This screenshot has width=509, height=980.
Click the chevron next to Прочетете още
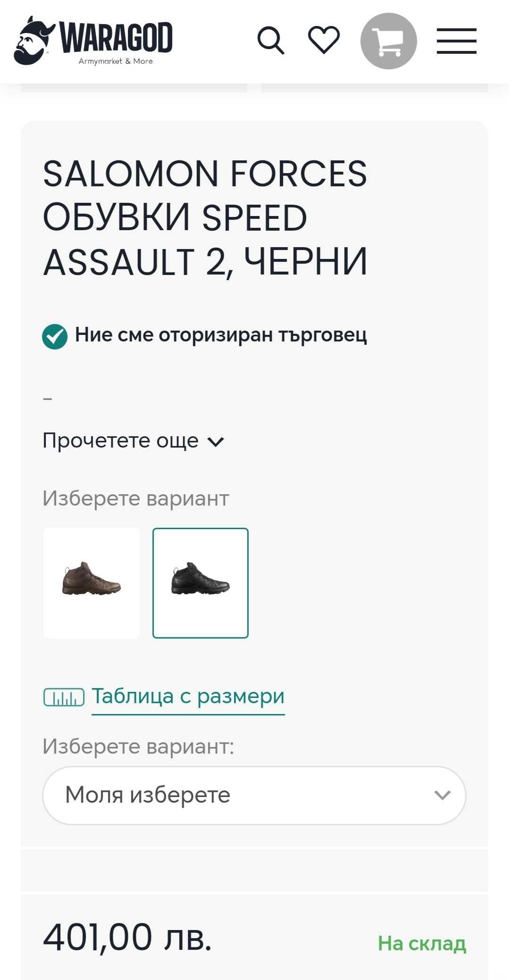pos(216,442)
